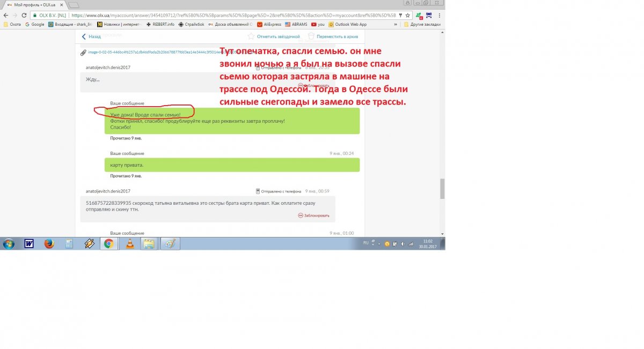The image size is (644, 349).
Task: Expand hidden bookmarks chevron
Action: pos(396,24)
